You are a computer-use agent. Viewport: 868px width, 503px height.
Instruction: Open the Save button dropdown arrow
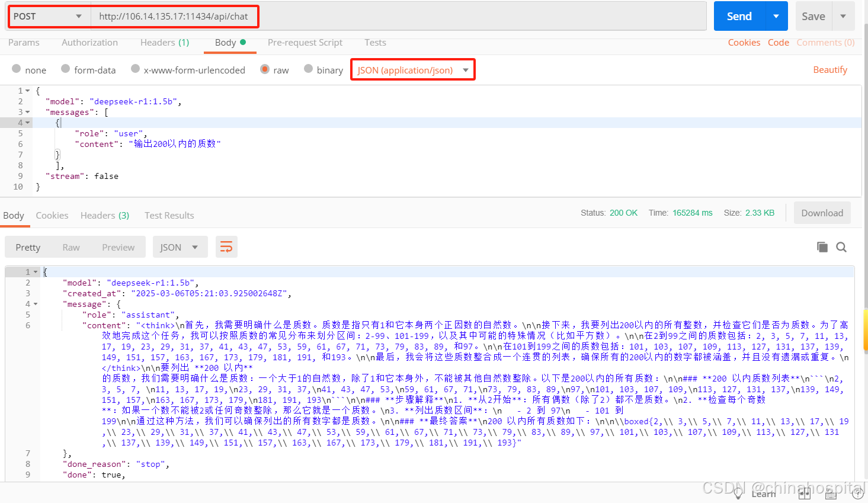(x=843, y=16)
